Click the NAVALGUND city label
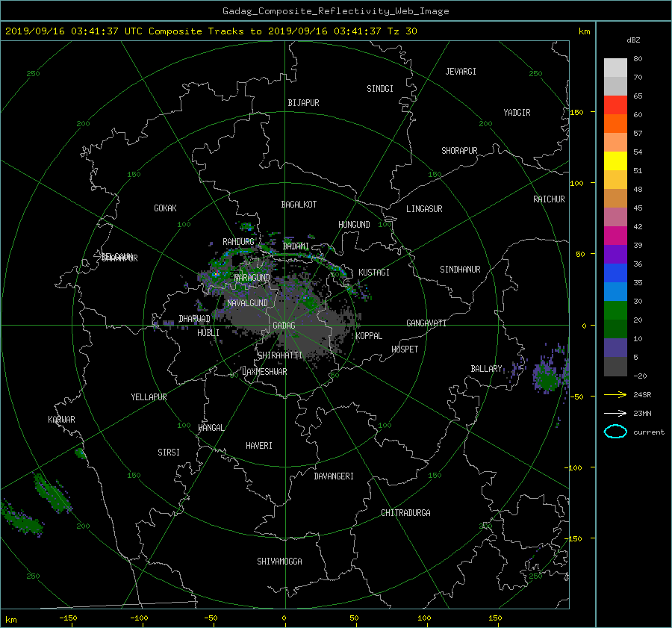 coord(247,303)
